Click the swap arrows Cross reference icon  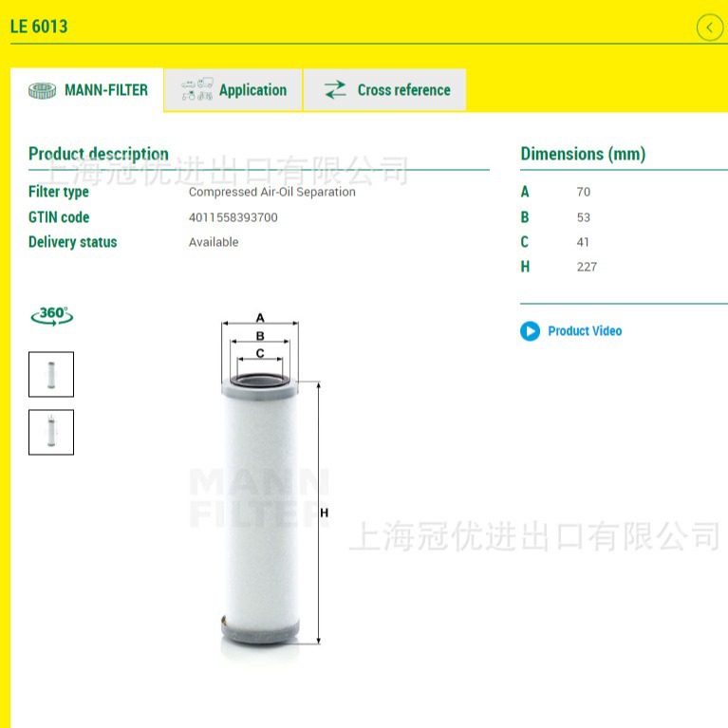335,89
